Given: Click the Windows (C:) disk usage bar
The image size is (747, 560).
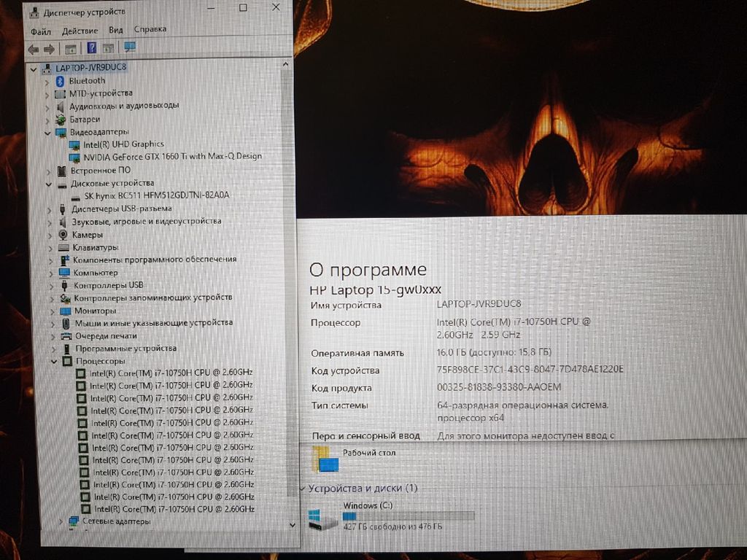Looking at the screenshot, I should point(409,516).
